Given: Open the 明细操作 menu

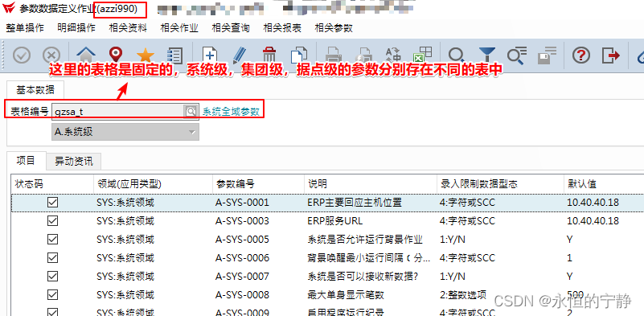Looking at the screenshot, I should 76,28.
